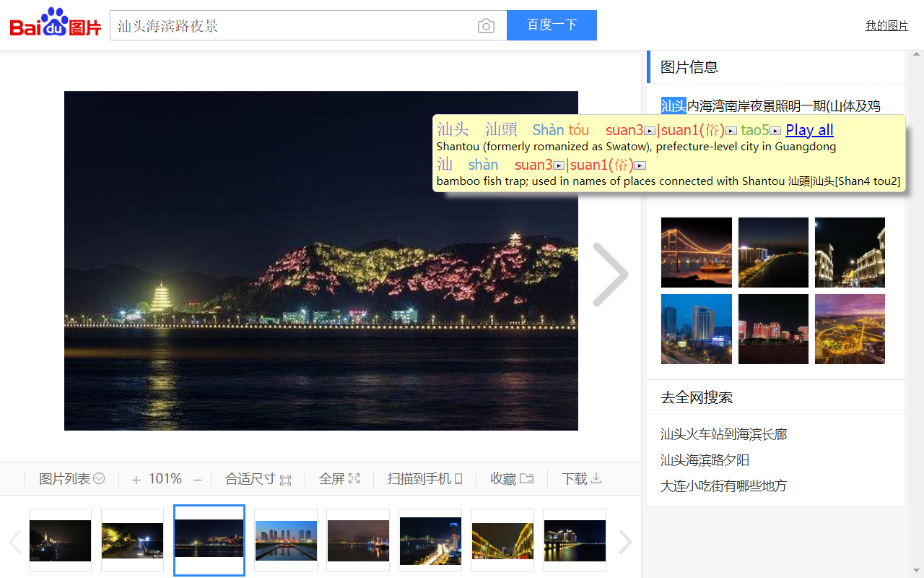Play pronunciation audio next to tao5
This screenshot has width=924, height=578.
pyautogui.click(x=775, y=130)
